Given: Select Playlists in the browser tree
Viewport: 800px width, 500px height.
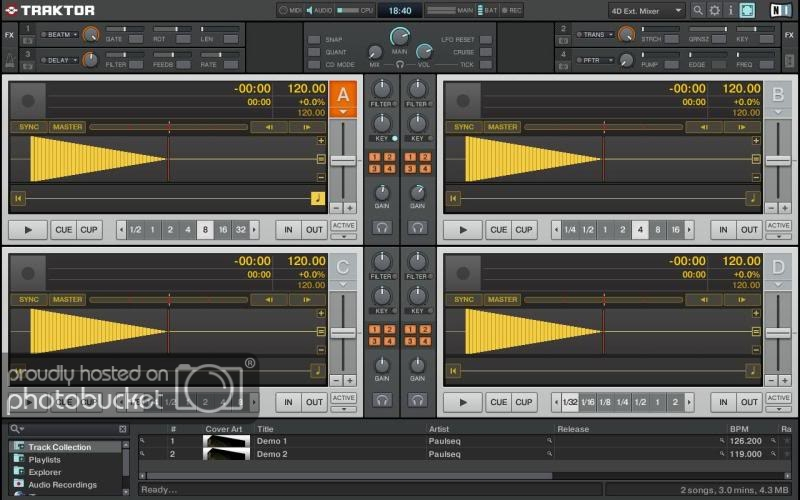Looking at the screenshot, I should click(x=44, y=460).
